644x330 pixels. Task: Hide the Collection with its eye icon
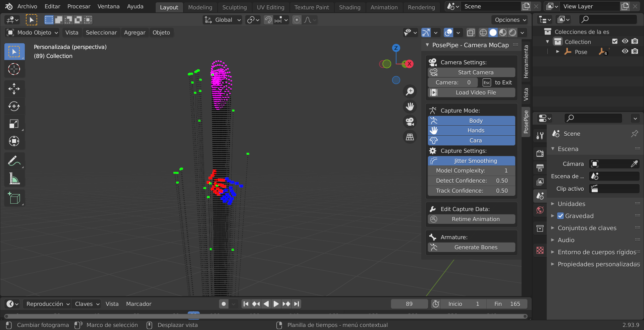625,41
